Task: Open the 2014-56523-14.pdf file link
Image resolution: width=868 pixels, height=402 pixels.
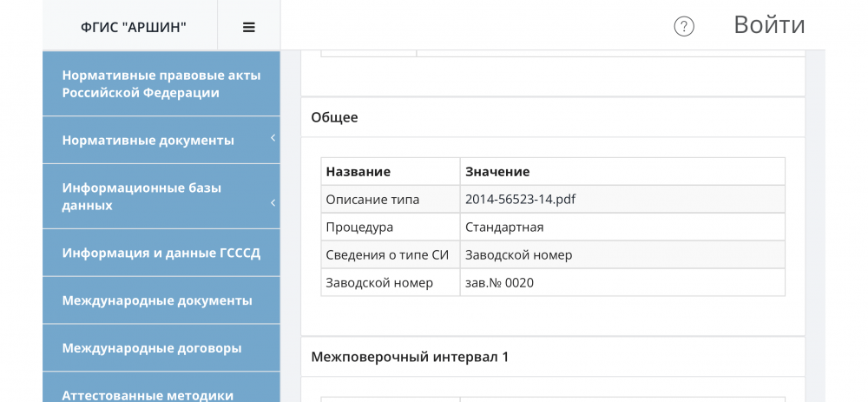Action: [520, 200]
